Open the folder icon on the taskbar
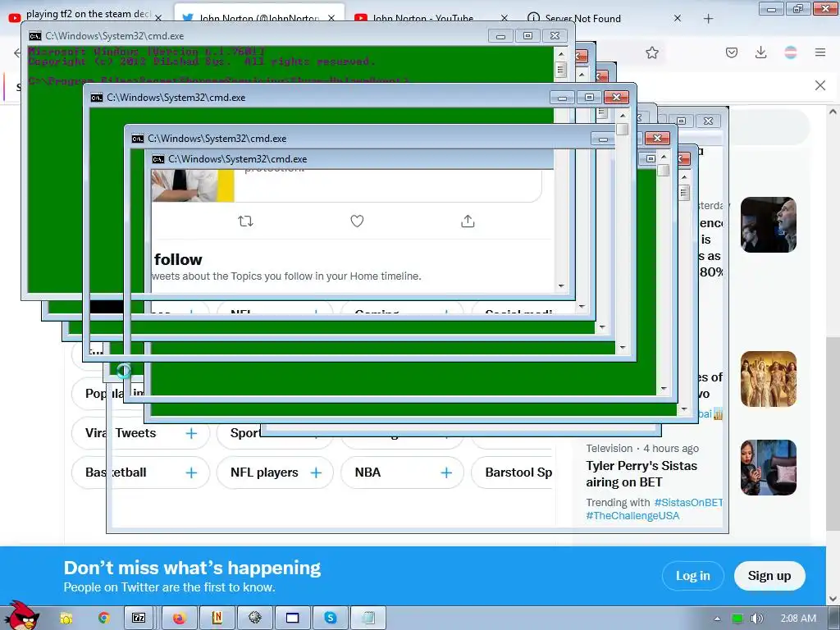 (x=66, y=618)
